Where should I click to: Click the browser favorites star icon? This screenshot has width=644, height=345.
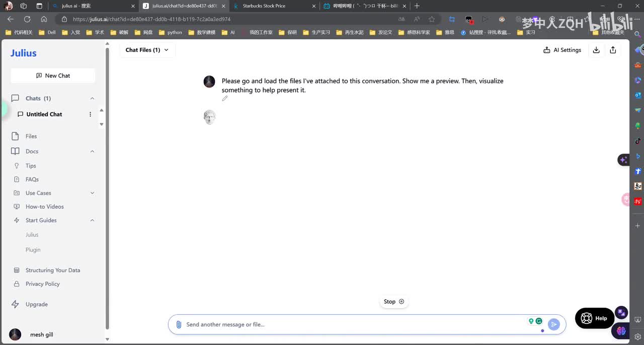432,19
